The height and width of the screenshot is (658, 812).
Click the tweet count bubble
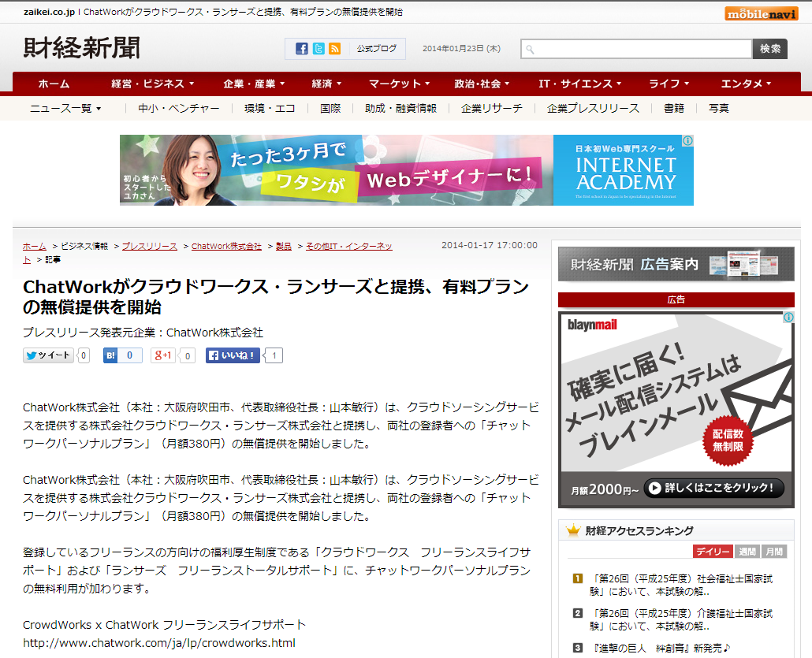tap(84, 355)
